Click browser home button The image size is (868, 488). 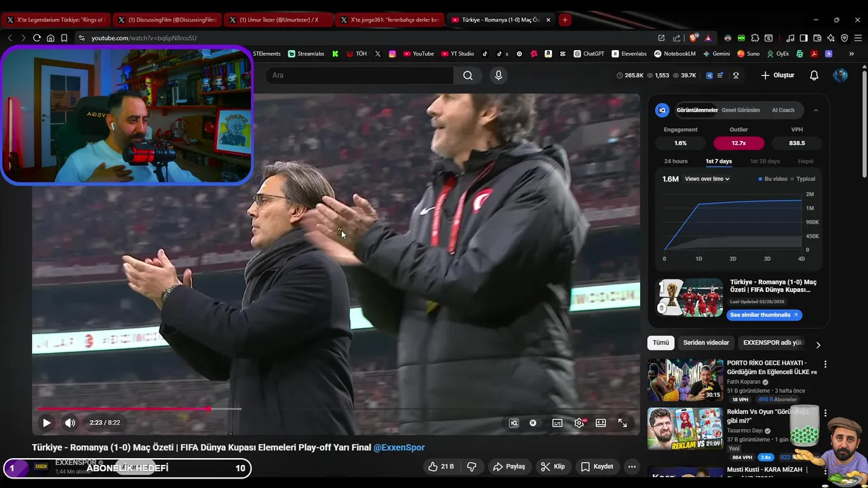pyautogui.click(x=50, y=38)
